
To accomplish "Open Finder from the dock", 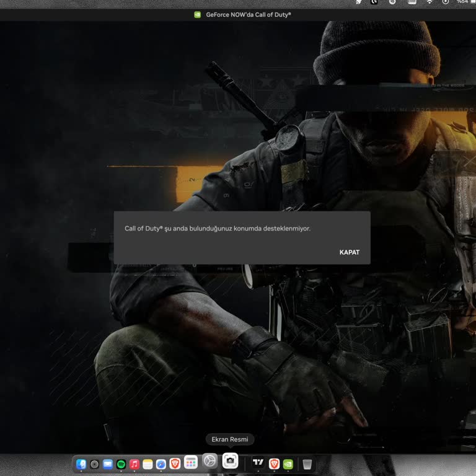I will point(81,464).
